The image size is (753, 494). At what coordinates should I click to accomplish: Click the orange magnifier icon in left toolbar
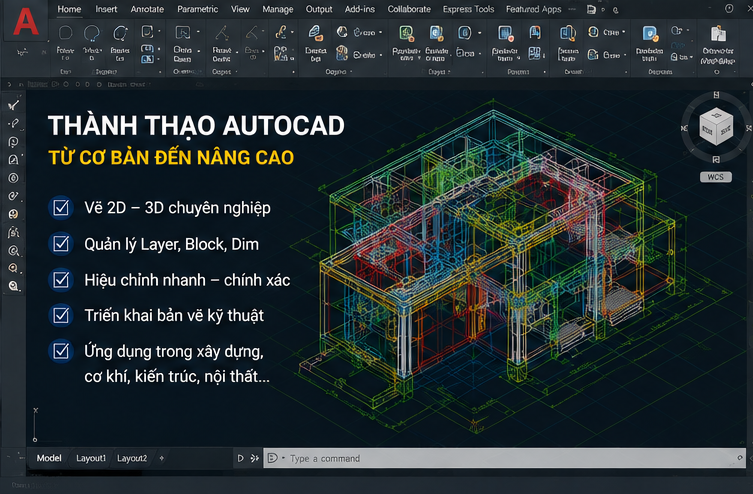(x=13, y=268)
